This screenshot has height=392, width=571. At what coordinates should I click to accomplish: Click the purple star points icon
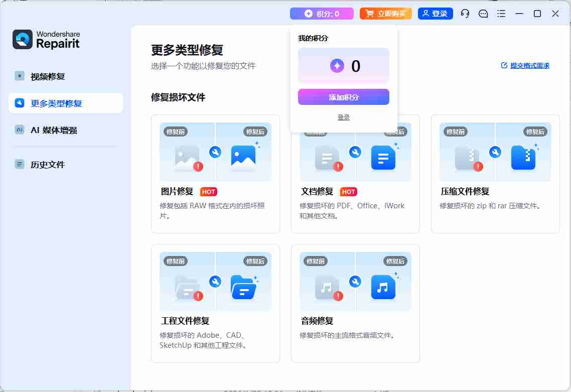[x=337, y=66]
